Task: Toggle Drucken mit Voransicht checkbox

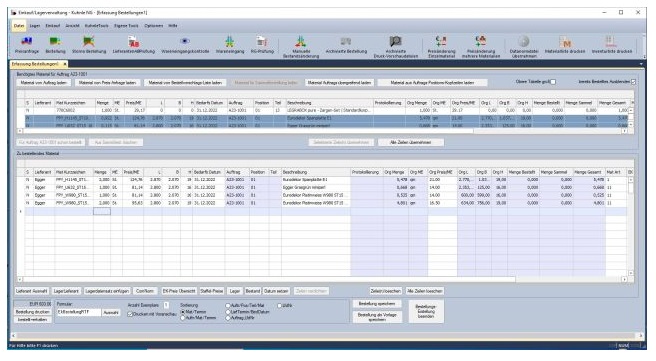Action: pyautogui.click(x=130, y=314)
